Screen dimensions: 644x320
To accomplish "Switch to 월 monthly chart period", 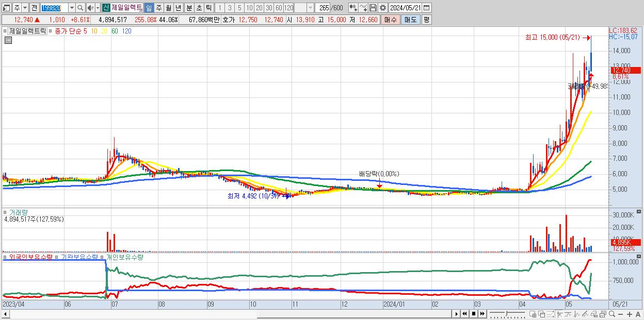I will pos(168,8).
